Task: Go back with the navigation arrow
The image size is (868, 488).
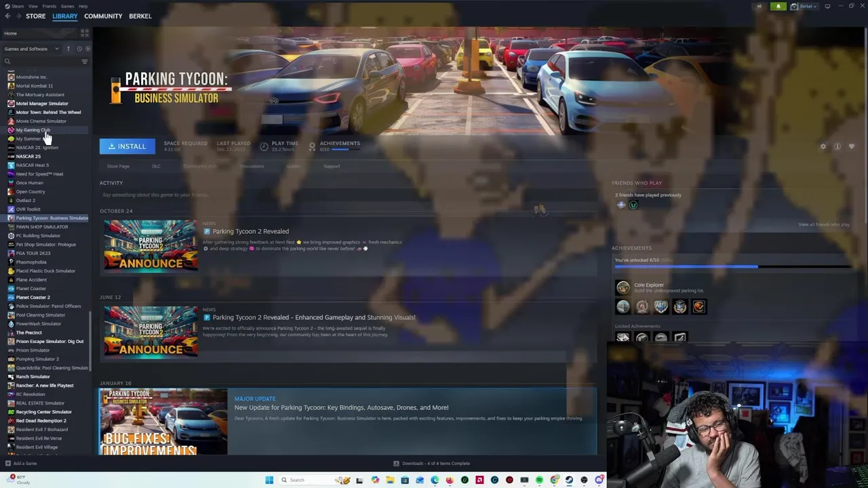Action: tap(7, 16)
